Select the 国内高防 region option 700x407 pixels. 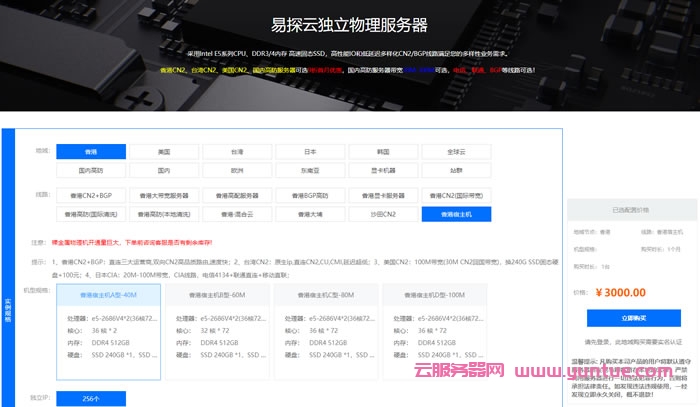tap(91, 170)
